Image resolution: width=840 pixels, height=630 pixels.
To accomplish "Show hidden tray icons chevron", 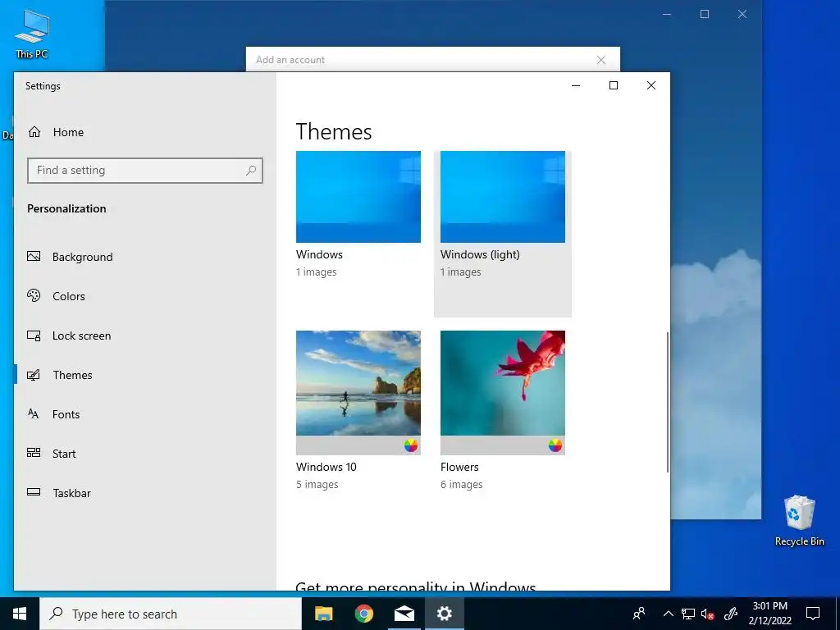I will [x=668, y=614].
